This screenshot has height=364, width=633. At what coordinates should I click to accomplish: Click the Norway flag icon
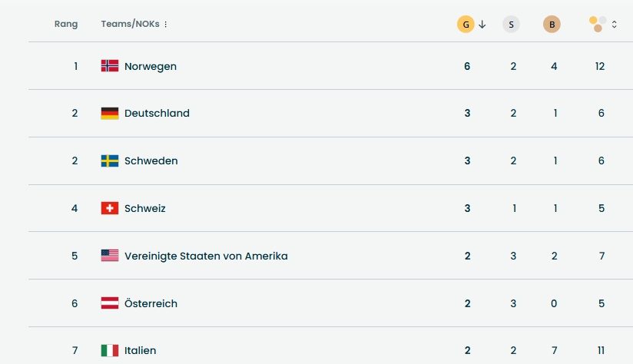coord(110,66)
